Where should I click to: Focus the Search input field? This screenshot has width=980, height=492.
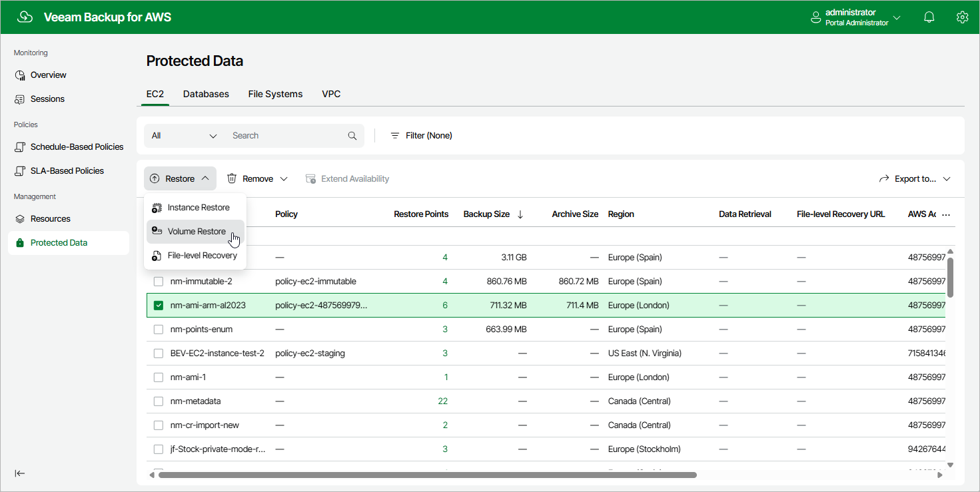coord(286,136)
